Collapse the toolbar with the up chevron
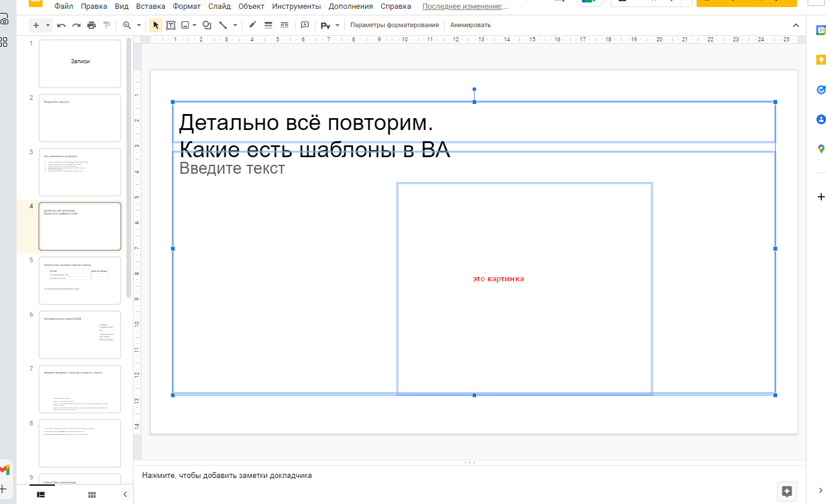826x504 pixels. coord(795,25)
